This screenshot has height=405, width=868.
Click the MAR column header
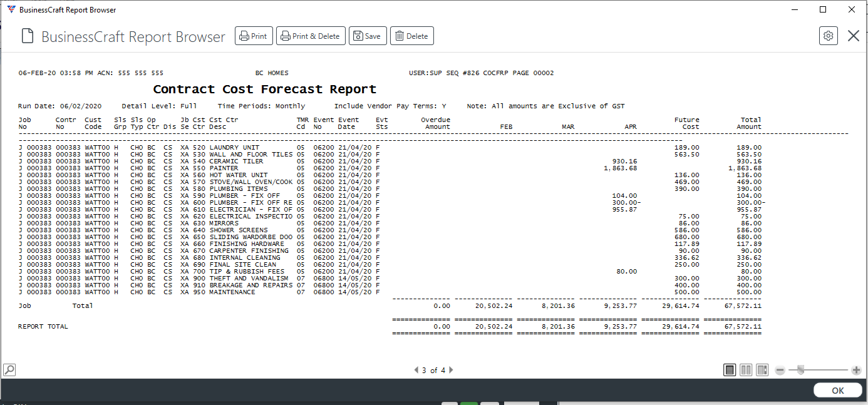click(568, 126)
